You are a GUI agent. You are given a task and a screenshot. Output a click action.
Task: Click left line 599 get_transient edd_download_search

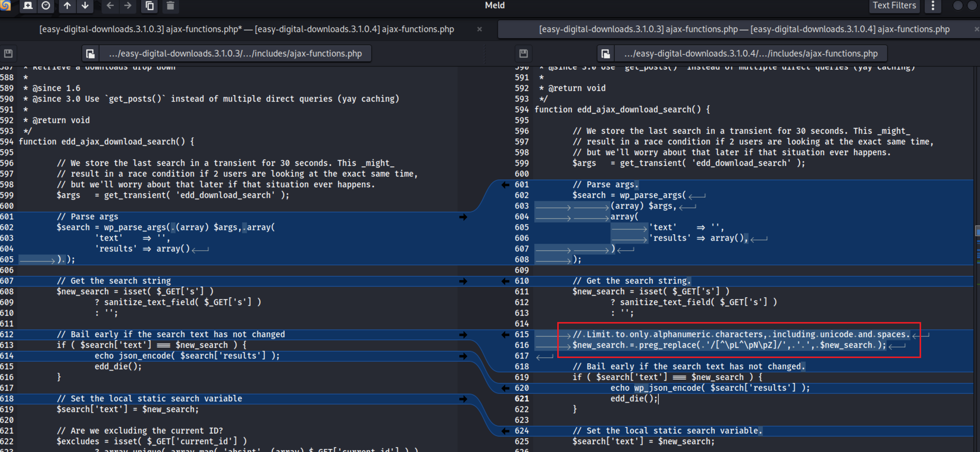tap(173, 195)
